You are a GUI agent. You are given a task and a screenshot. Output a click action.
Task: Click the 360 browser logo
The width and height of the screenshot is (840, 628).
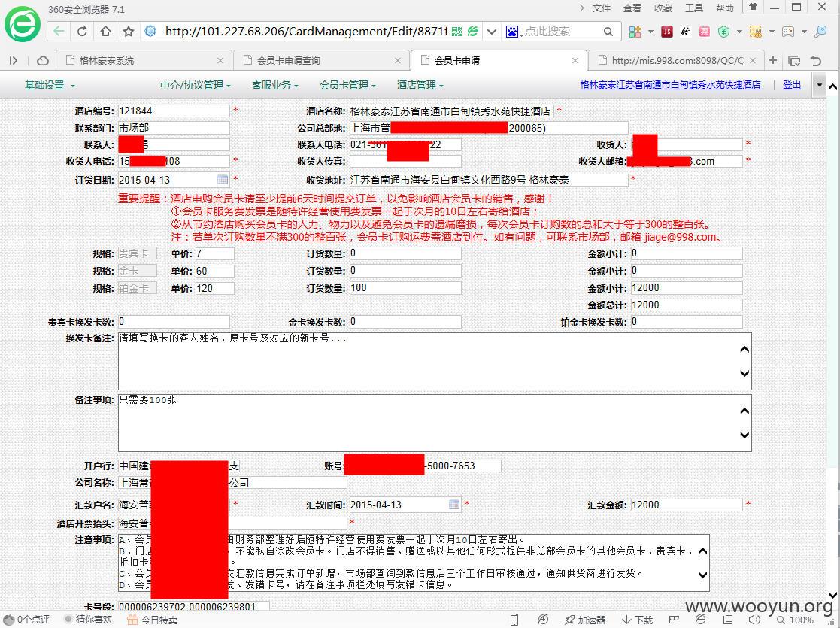click(x=22, y=23)
